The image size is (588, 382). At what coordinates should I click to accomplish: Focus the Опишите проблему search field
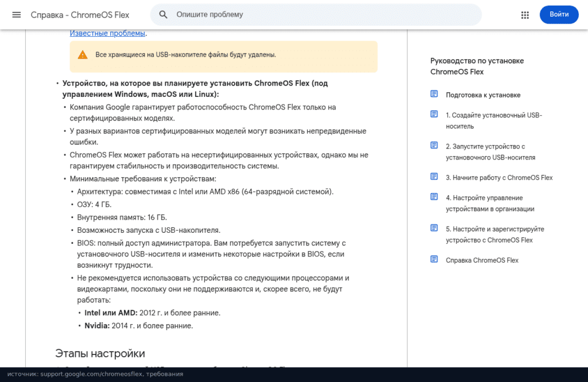[316, 14]
